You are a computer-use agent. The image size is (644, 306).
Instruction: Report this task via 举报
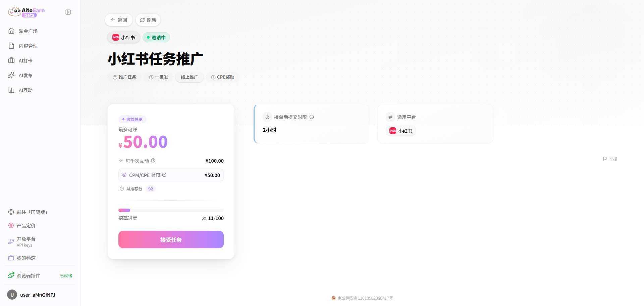(x=610, y=159)
